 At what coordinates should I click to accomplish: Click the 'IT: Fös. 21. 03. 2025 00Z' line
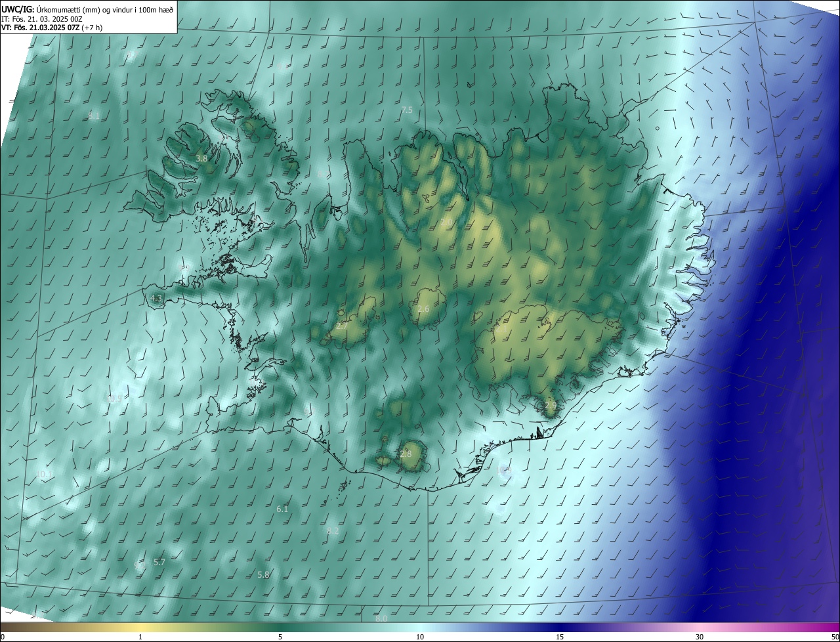point(41,18)
